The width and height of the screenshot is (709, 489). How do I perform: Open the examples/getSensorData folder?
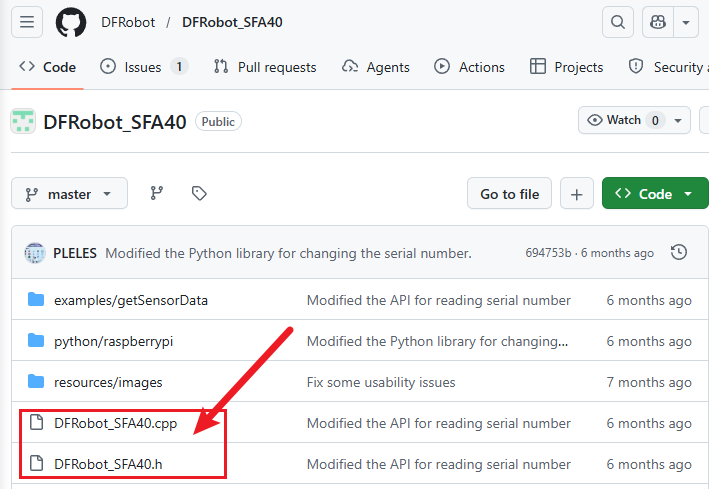click(x=131, y=300)
